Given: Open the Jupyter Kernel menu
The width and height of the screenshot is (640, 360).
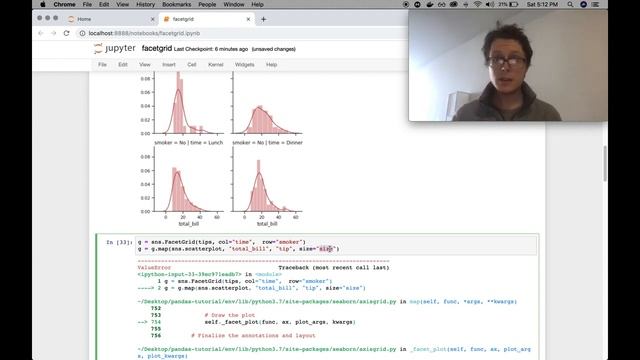Looking at the screenshot, I should [x=216, y=64].
